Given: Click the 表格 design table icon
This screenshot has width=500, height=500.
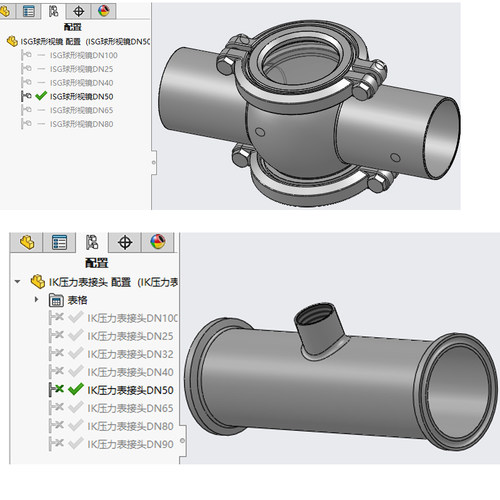Looking at the screenshot, I should click(56, 300).
